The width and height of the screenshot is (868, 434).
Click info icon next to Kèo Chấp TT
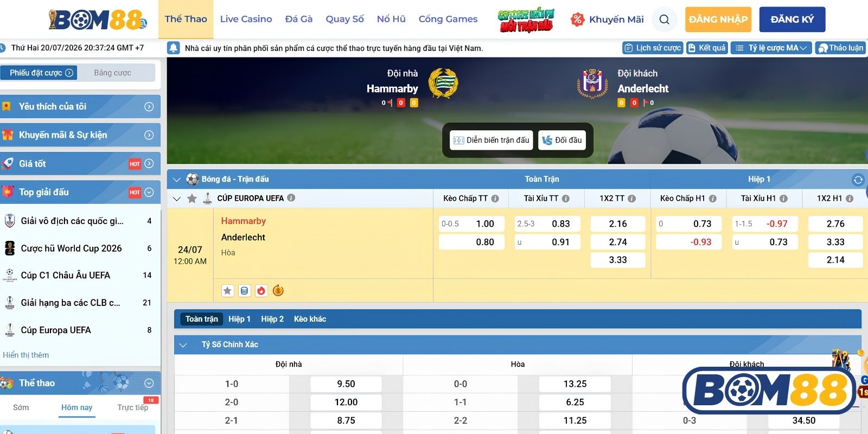tap(495, 199)
